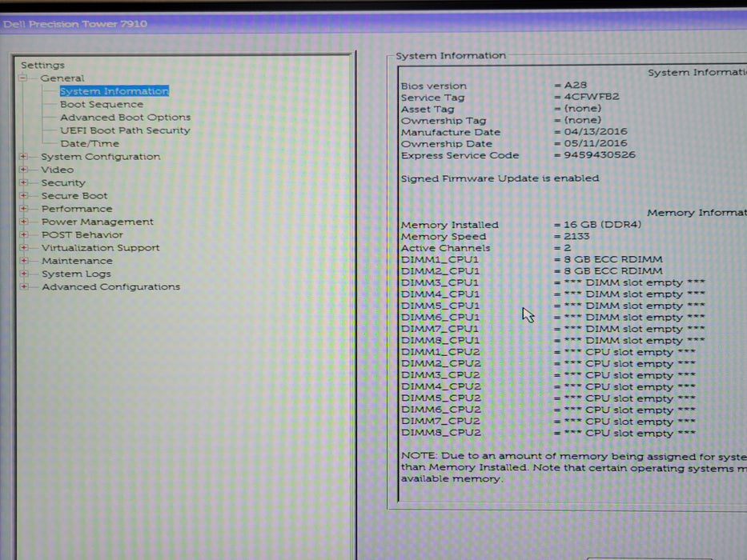The width and height of the screenshot is (747, 560).
Task: Expand the Performance node
Action: coord(23,208)
